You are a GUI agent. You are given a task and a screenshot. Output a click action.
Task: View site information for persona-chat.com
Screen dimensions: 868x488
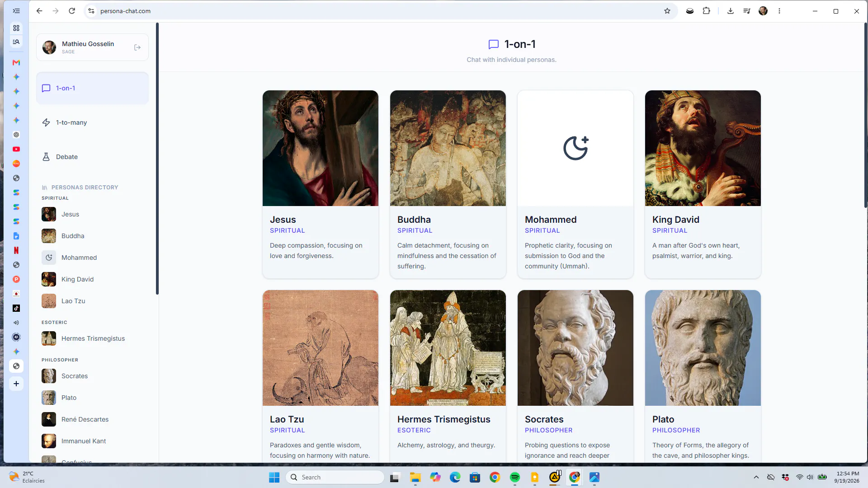tap(91, 11)
